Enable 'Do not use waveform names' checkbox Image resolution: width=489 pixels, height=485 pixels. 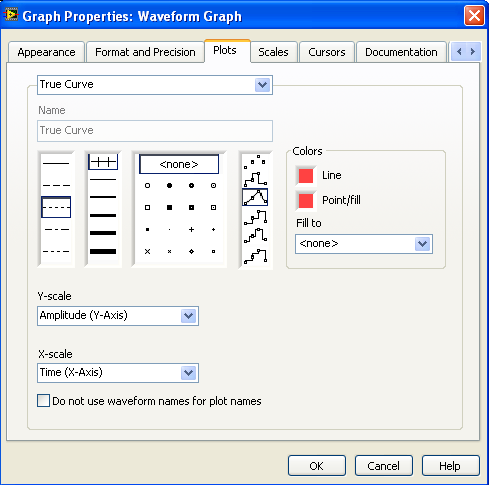43,401
